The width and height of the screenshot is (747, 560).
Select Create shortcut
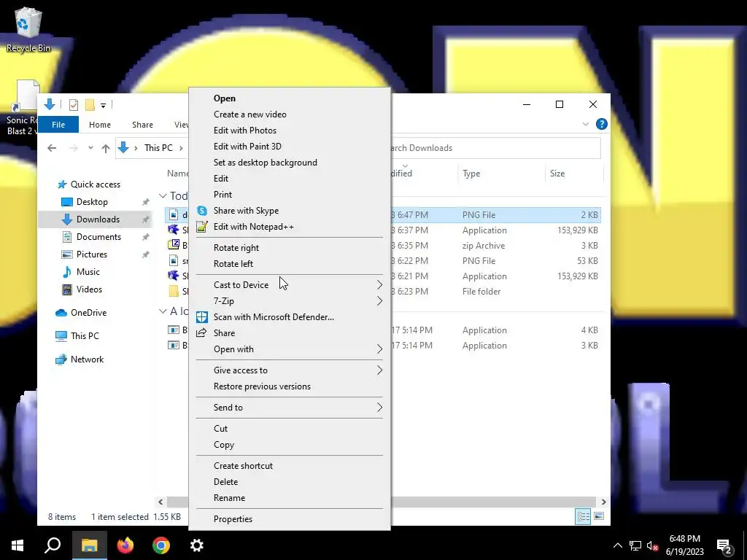click(x=290, y=466)
